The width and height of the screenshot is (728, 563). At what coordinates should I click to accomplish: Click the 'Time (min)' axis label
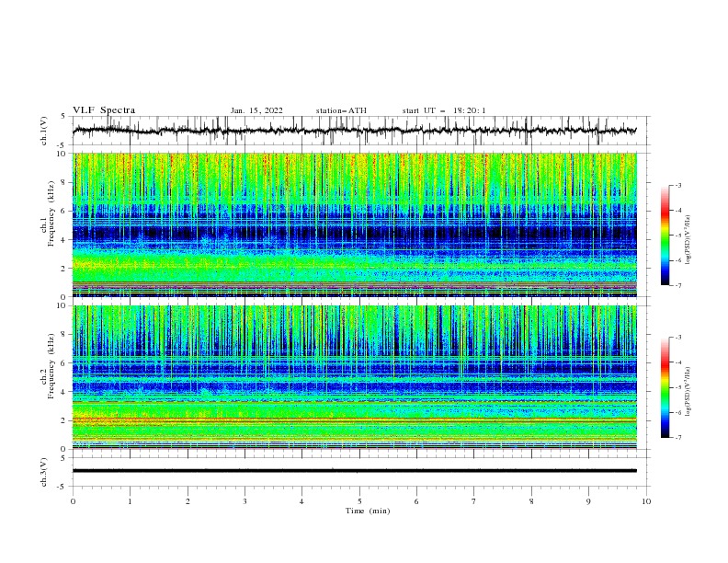point(368,511)
